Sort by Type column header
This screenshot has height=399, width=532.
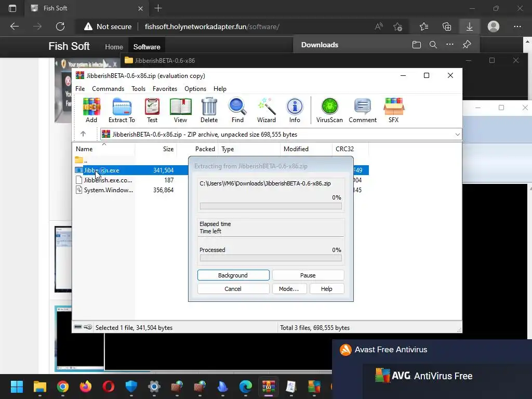click(x=249, y=149)
